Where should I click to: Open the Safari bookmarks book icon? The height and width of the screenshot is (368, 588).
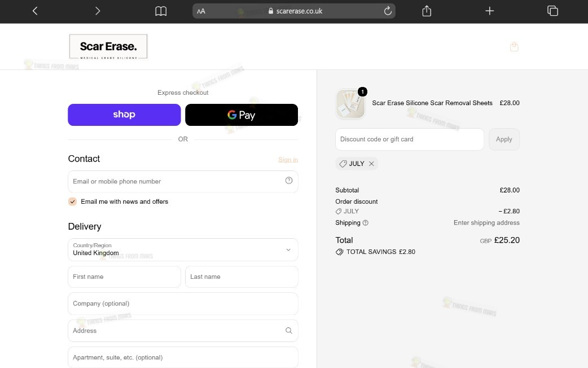pos(161,11)
